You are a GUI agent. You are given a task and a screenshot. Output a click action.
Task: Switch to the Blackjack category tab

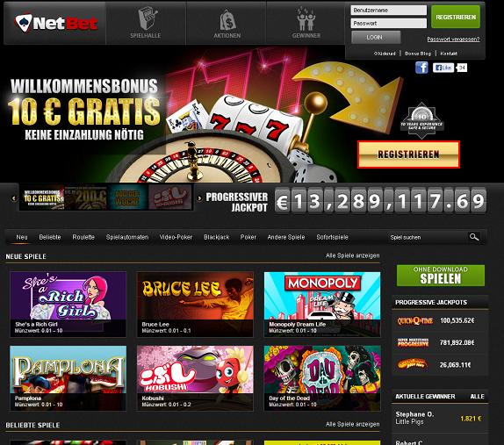coord(216,237)
